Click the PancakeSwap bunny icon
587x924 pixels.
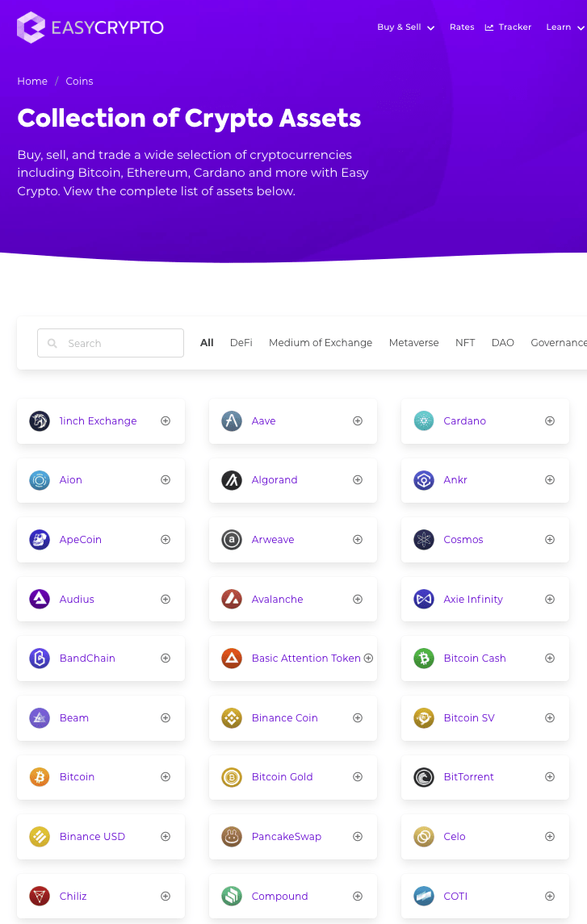tap(231, 836)
